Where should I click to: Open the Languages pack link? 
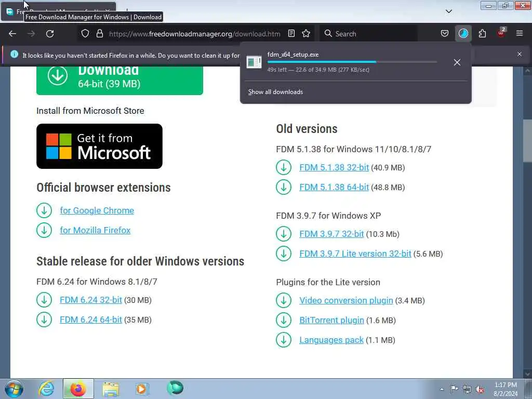[x=331, y=340]
